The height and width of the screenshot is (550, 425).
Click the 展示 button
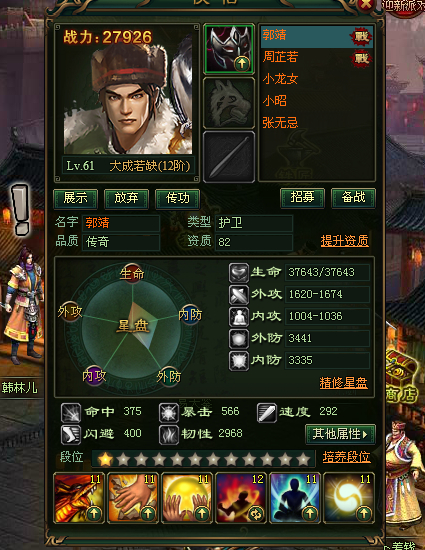(x=75, y=199)
